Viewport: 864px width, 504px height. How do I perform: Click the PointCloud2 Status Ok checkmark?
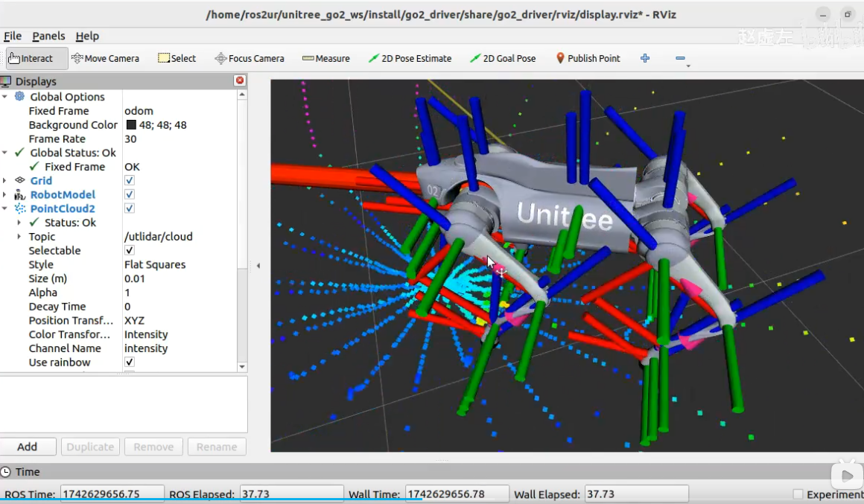click(x=34, y=222)
